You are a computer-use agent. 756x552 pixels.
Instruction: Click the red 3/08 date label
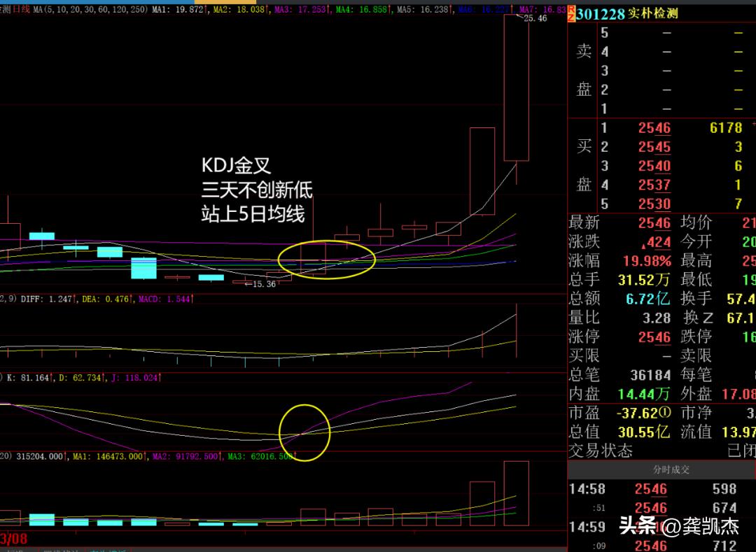coord(13,539)
